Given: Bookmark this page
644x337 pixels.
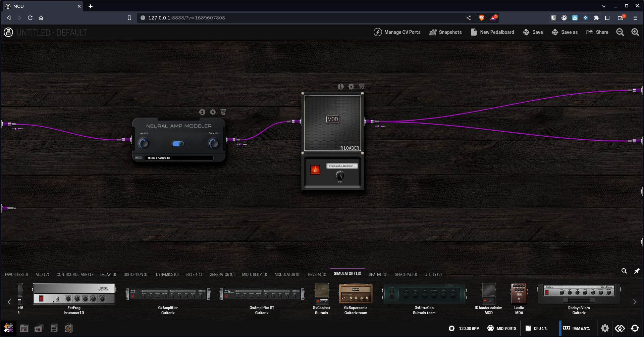Looking at the screenshot, I should coord(129,18).
